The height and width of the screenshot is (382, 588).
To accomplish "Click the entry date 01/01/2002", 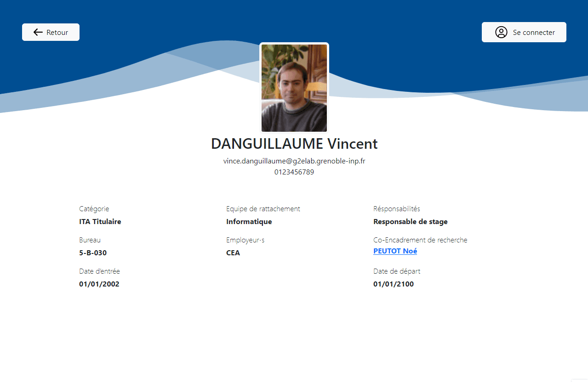I will pyautogui.click(x=99, y=284).
